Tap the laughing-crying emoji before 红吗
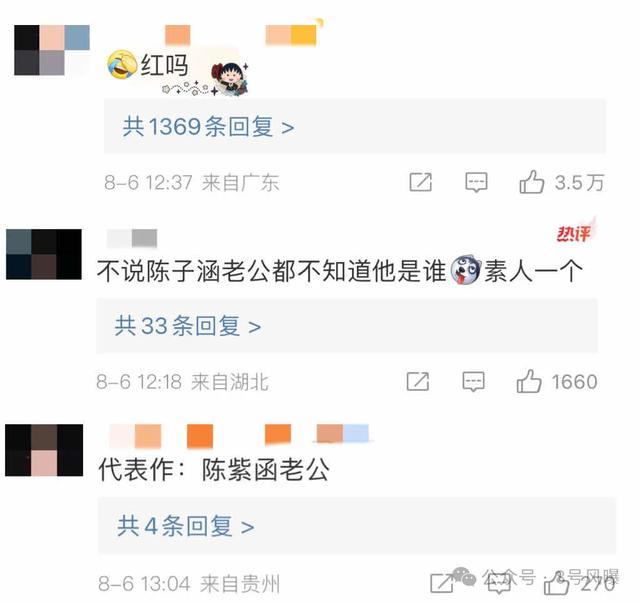 (x=122, y=65)
